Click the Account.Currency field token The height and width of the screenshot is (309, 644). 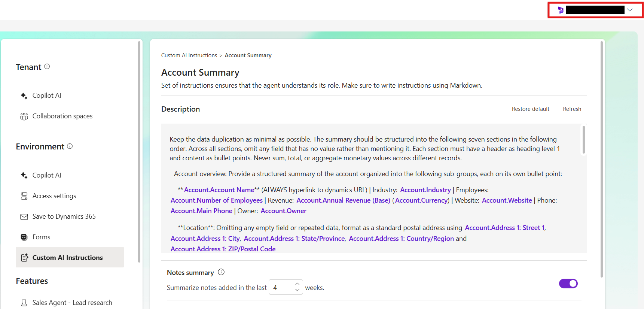[x=421, y=200]
